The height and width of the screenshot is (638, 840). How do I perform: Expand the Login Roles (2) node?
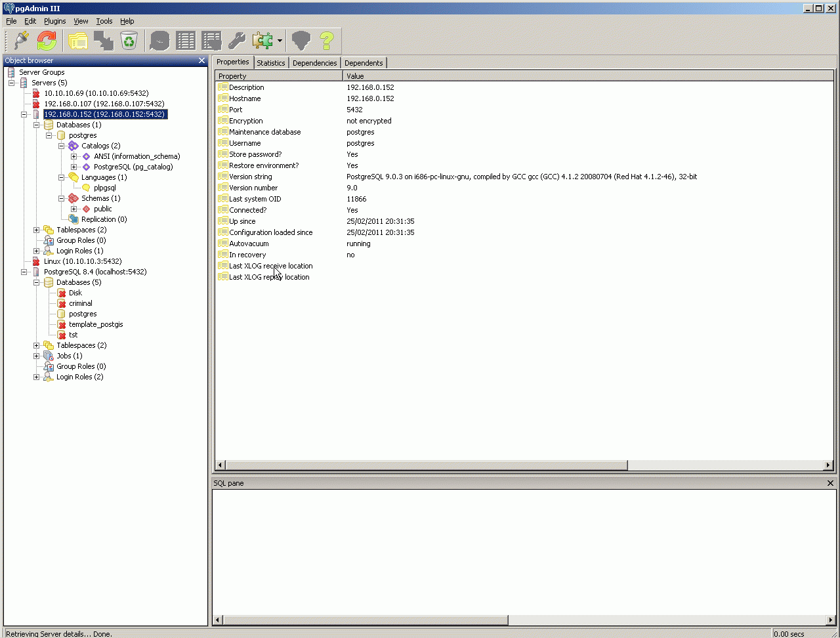[37, 377]
